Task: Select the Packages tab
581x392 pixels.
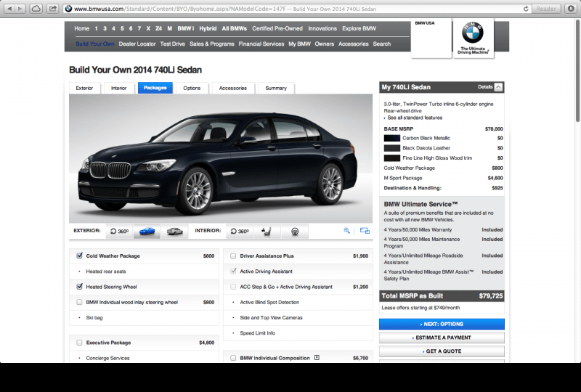Action: [155, 88]
